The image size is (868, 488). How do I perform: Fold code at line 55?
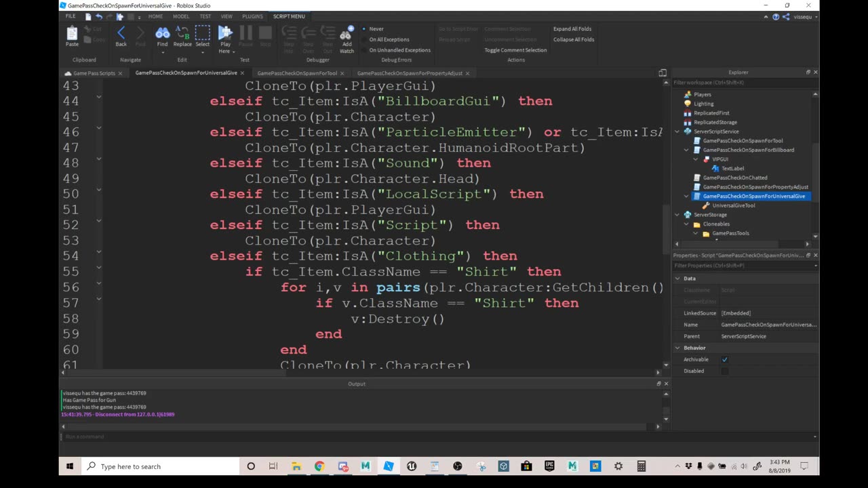tap(99, 268)
